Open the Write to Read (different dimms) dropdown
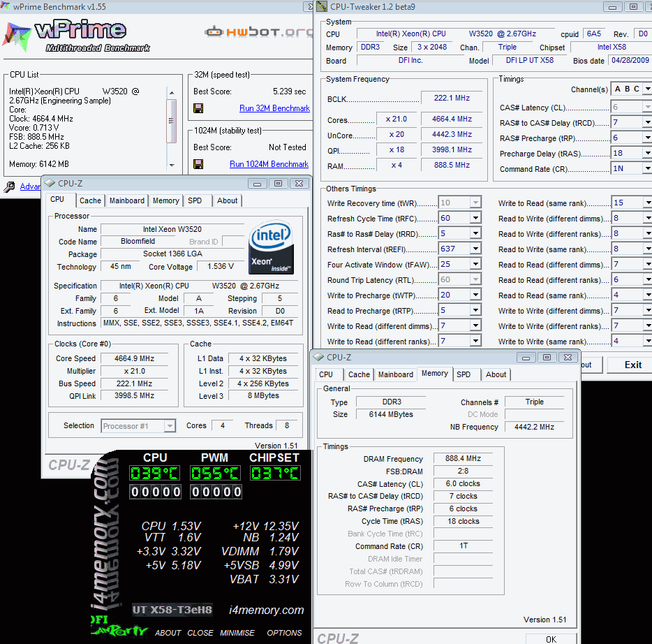This screenshot has height=644, width=652. (x=476, y=325)
